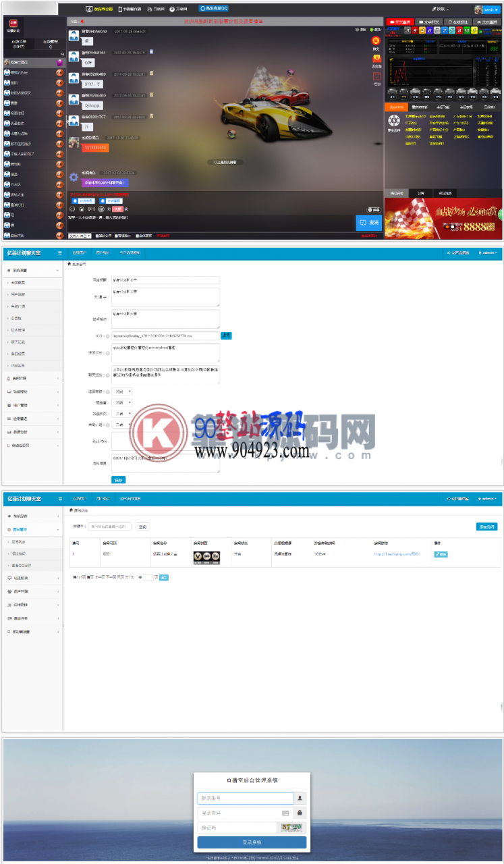The height and width of the screenshot is (864, 504).
Task: Click the 查询 button next to keyword field
Action: 142,526
